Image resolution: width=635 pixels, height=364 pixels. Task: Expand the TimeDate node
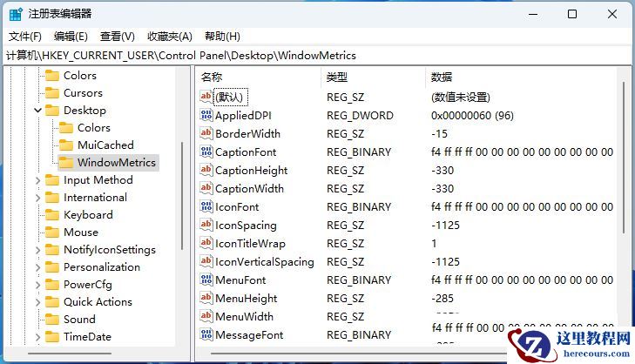point(37,336)
